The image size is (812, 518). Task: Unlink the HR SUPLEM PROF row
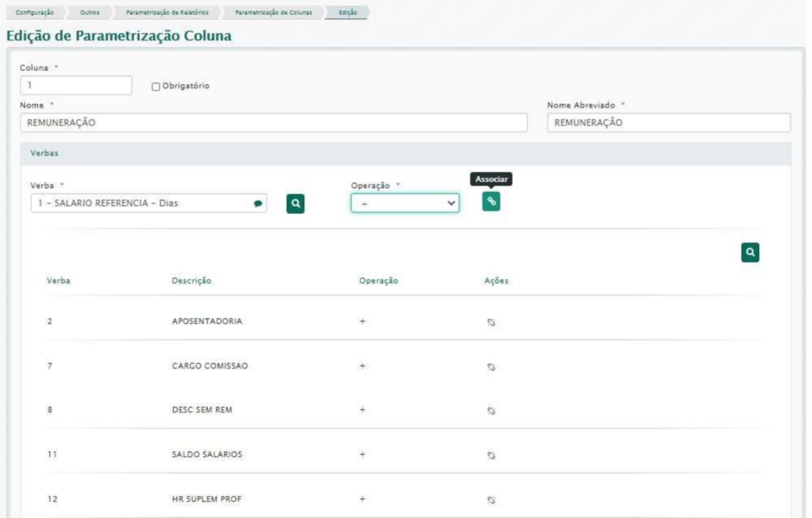490,499
